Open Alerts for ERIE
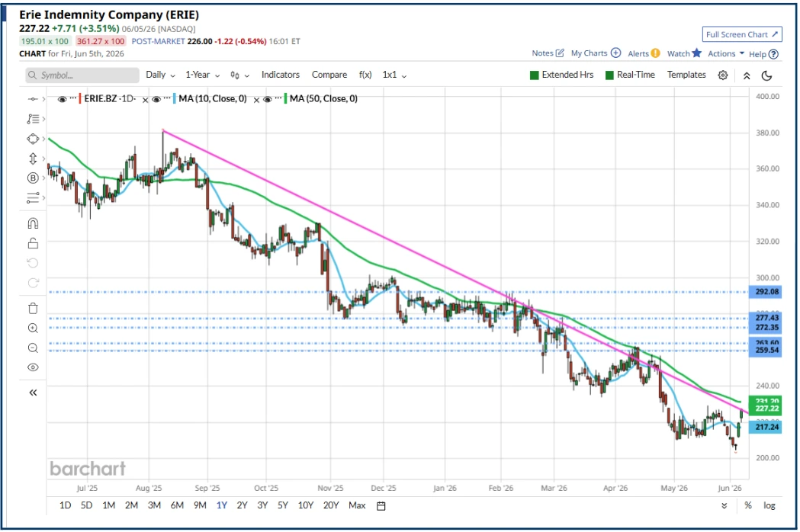The height and width of the screenshot is (532, 800). [x=644, y=53]
